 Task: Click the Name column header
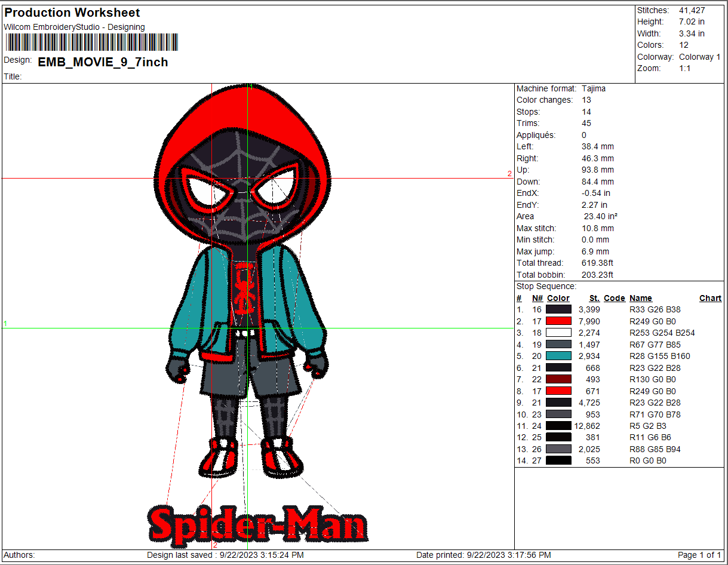640,298
